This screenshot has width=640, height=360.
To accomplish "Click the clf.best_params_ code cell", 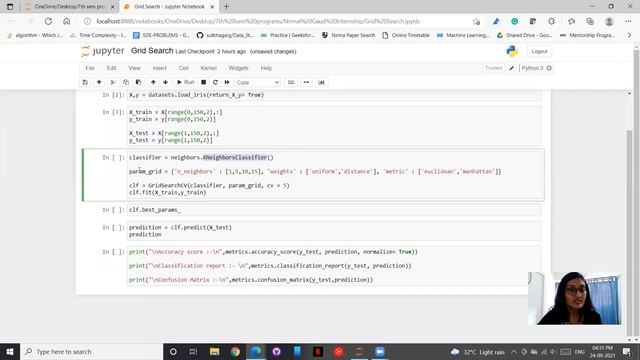I will tap(335, 210).
